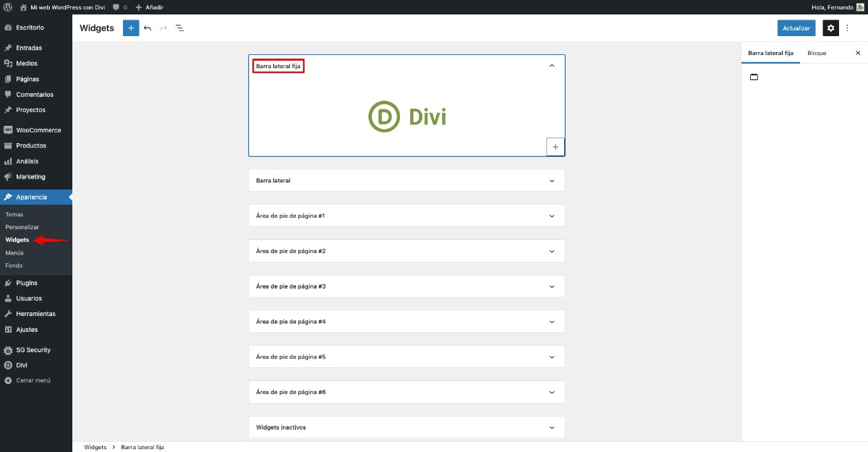
Task: Expand the Widgets inactivos section
Action: click(551, 427)
